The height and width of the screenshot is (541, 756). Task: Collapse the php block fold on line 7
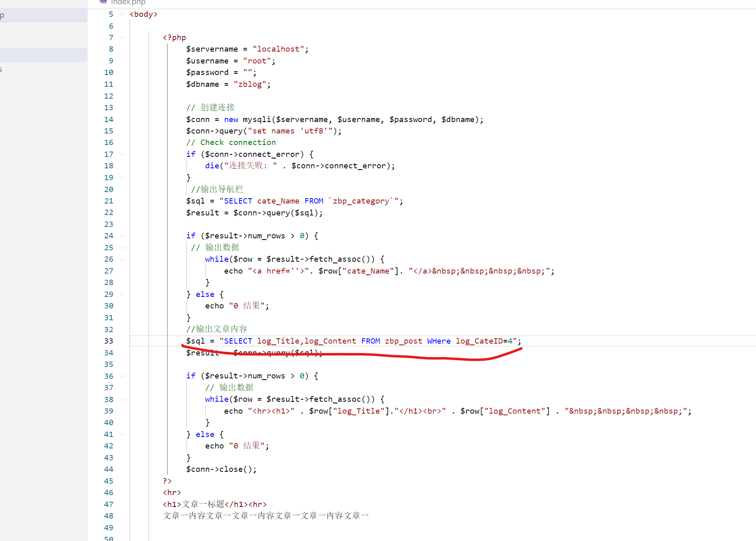[x=122, y=38]
